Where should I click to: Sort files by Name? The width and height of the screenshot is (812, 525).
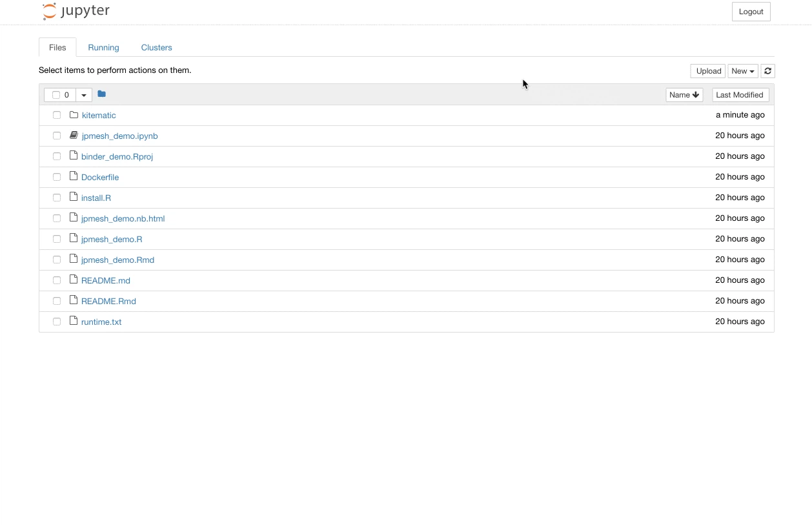[x=684, y=95]
